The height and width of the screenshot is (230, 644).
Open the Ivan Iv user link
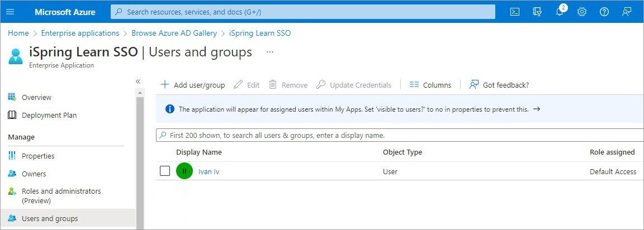pos(209,171)
